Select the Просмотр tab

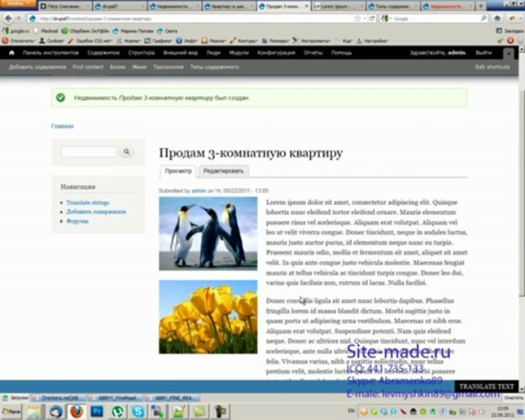coord(178,171)
